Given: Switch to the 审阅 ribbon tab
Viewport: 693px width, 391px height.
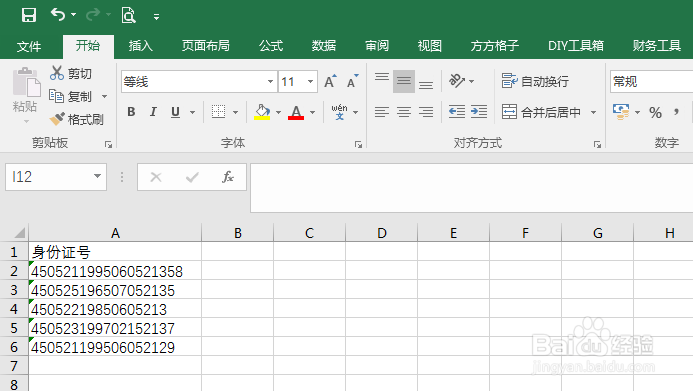Looking at the screenshot, I should [377, 46].
